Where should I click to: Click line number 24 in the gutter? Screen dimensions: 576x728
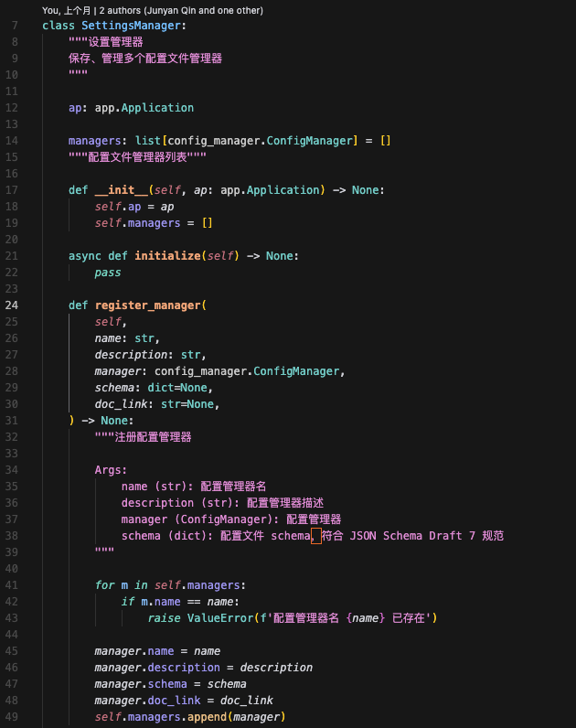pos(12,305)
